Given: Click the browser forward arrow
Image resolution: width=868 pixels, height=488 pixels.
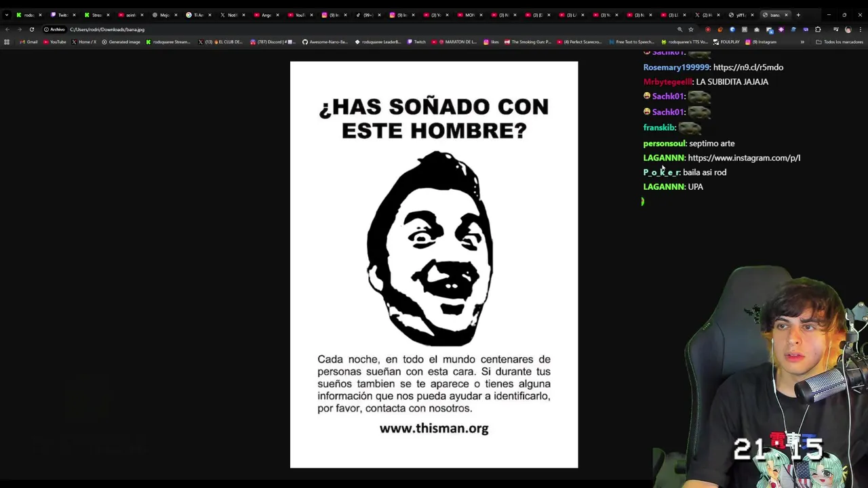Looking at the screenshot, I should 19,29.
